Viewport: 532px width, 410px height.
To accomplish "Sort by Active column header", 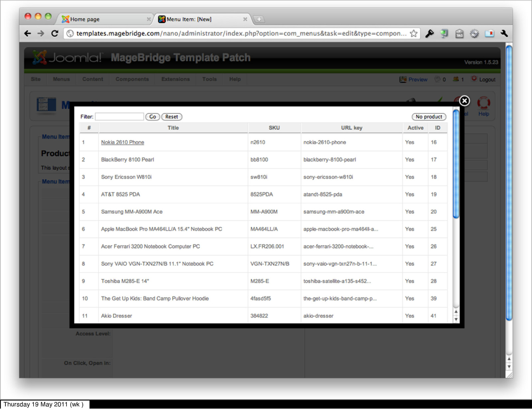I will (x=416, y=128).
